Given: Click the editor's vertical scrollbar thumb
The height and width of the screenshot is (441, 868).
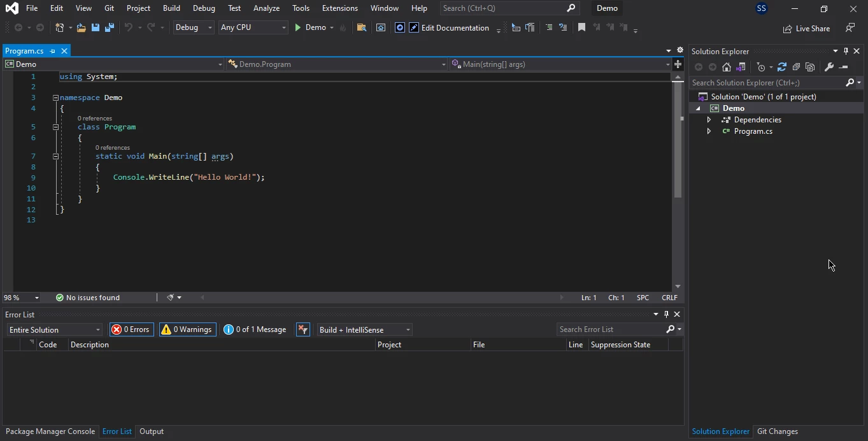Looking at the screenshot, I should [678, 140].
